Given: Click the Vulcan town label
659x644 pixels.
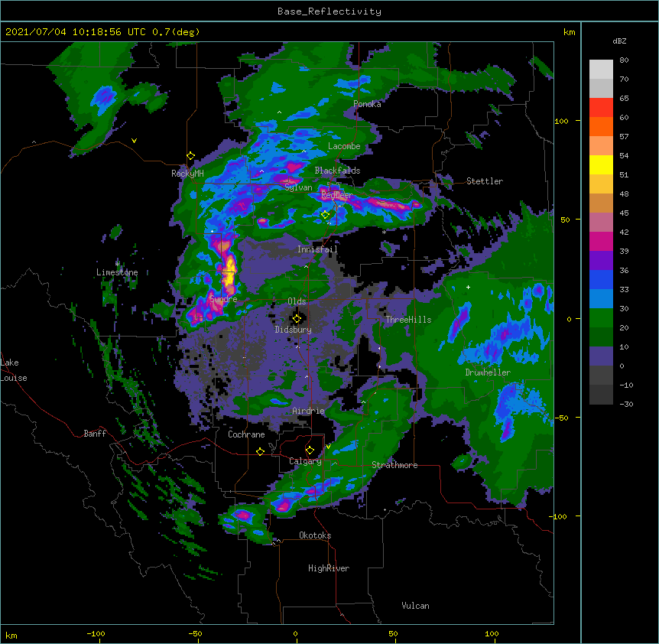Looking at the screenshot, I should (415, 606).
